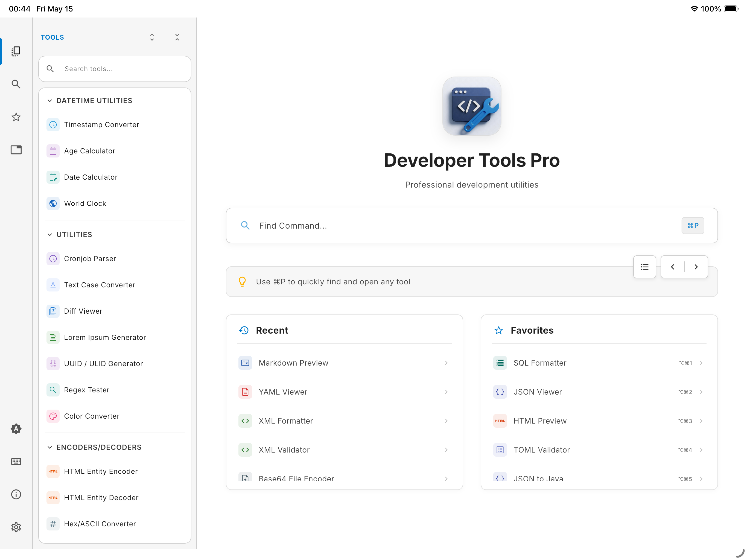The width and height of the screenshot is (747, 560).
Task: Expand all tool categories arrows
Action: (152, 37)
